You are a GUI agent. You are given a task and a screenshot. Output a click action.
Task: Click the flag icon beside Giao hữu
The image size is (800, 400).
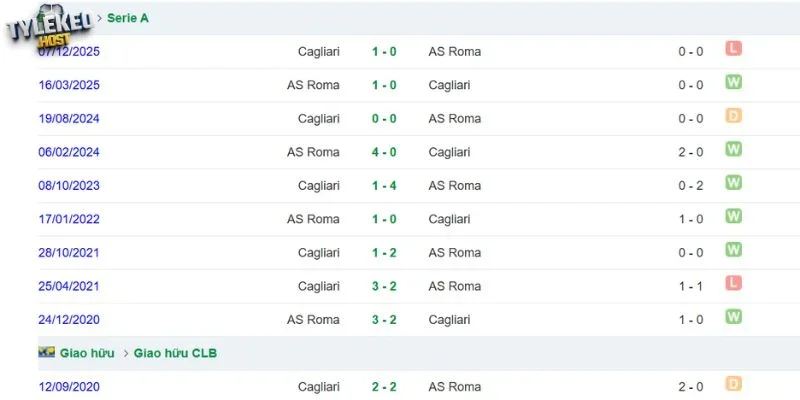click(46, 352)
